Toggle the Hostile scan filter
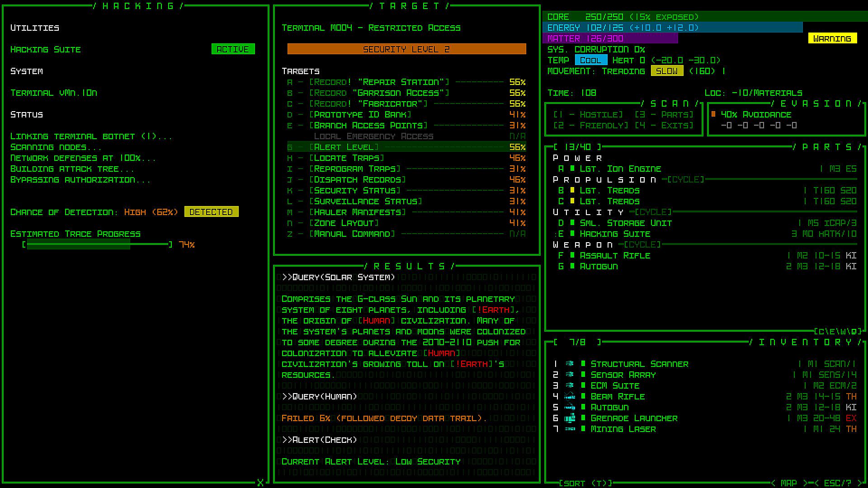This screenshot has width=868, height=488. point(588,115)
